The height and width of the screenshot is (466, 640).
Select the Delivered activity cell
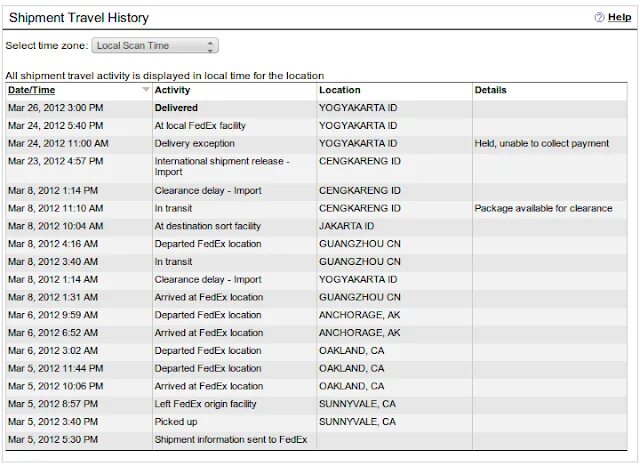pos(176,108)
